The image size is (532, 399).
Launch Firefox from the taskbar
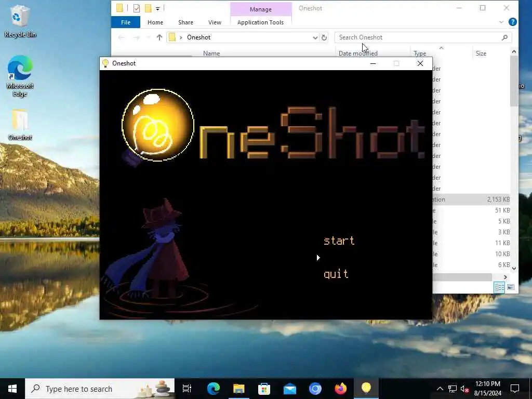tap(341, 389)
